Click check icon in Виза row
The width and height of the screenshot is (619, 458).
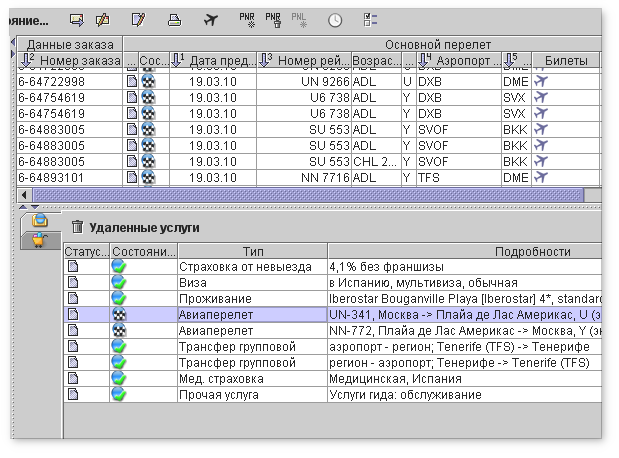(119, 282)
